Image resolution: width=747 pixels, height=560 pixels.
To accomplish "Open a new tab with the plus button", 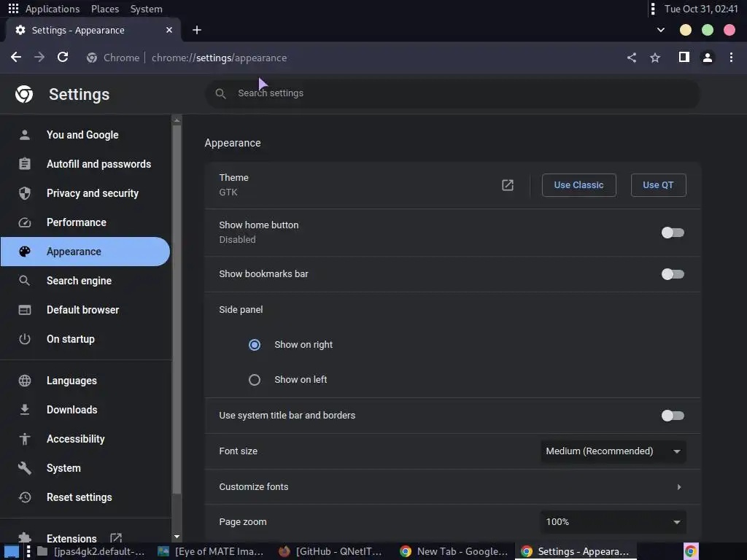I will (x=197, y=30).
